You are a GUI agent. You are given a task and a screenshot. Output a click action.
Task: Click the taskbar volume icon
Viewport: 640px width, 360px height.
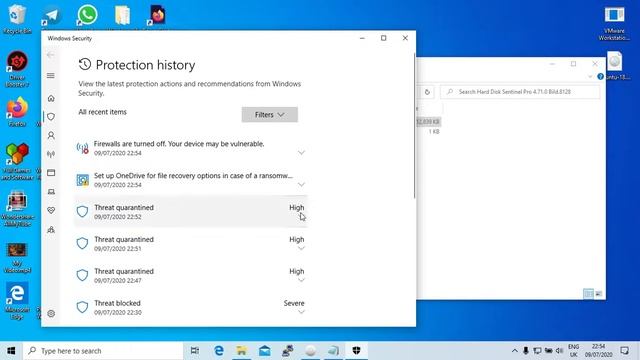coord(559,351)
